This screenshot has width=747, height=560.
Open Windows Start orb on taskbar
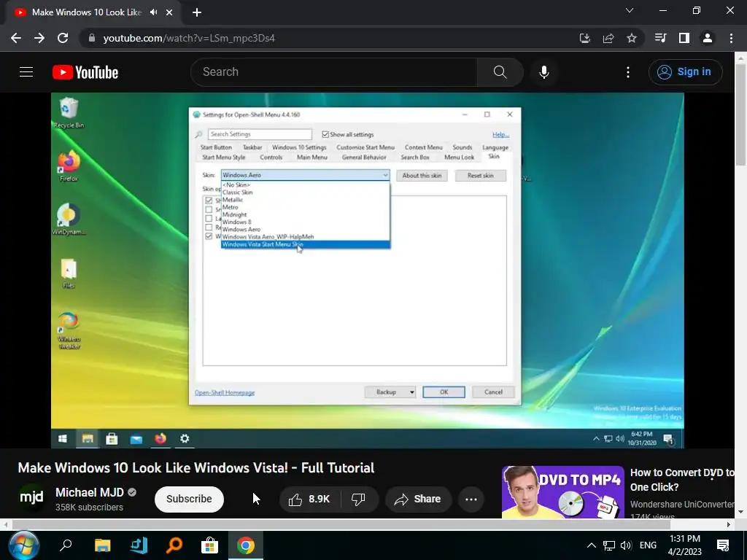click(x=23, y=545)
